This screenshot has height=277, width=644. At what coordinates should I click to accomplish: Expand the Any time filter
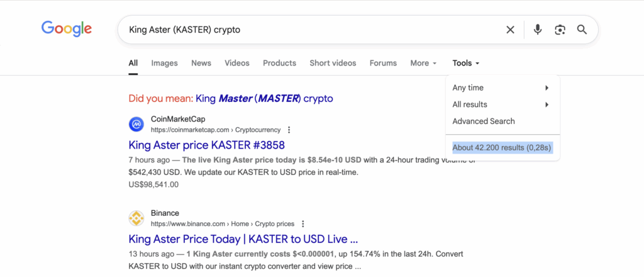click(x=501, y=88)
